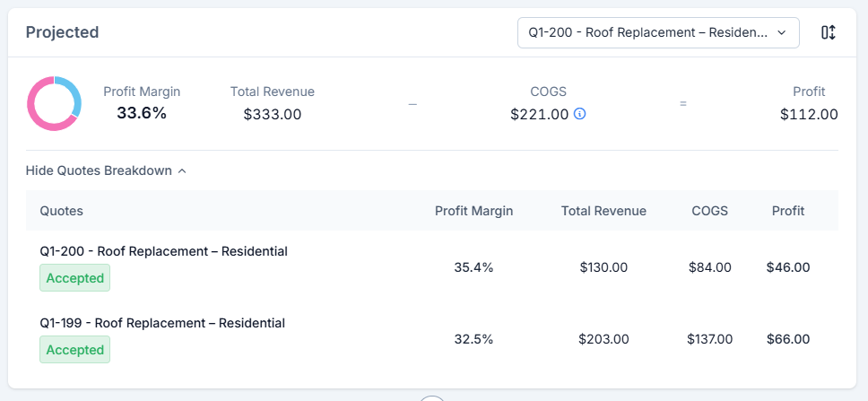Click the chevron next to Hide Quotes Breakdown
Screen dimensions: 868x401
(x=182, y=170)
